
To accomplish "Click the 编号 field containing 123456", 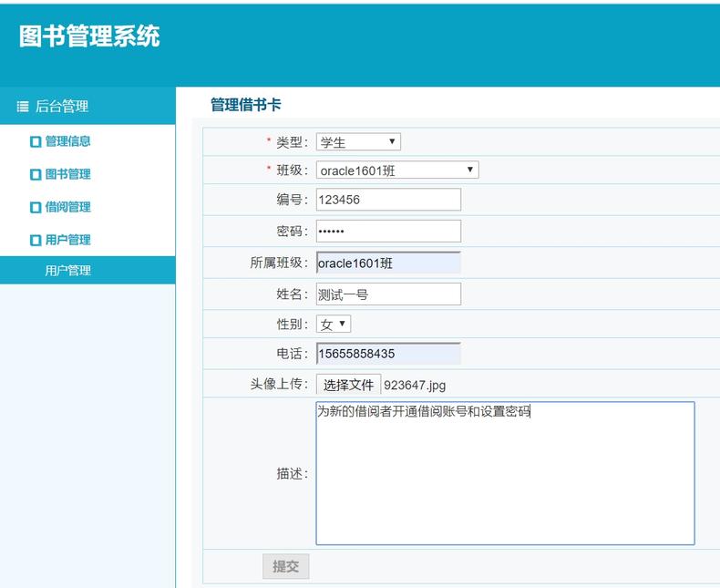I will (x=388, y=200).
